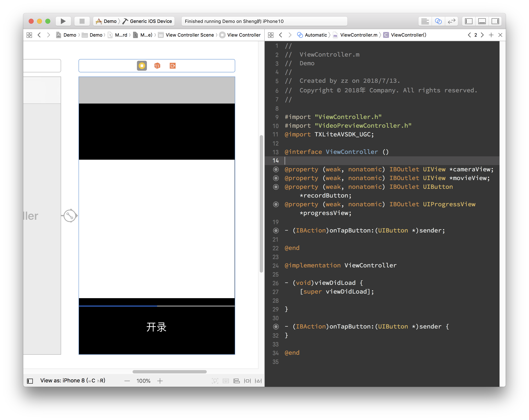The height and width of the screenshot is (420, 529).
Task: Click the canvas zoom in plus button
Action: [160, 381]
